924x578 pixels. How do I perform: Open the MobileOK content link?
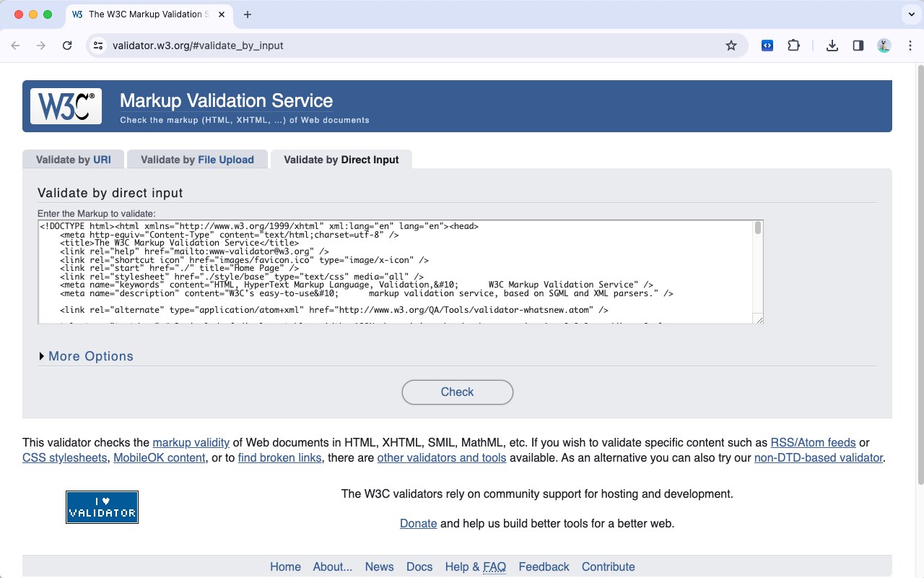coord(160,457)
